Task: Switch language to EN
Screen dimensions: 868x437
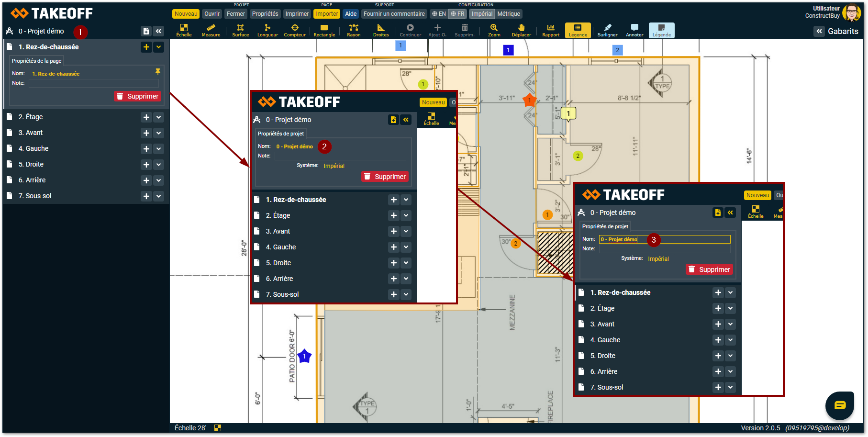Action: 438,14
